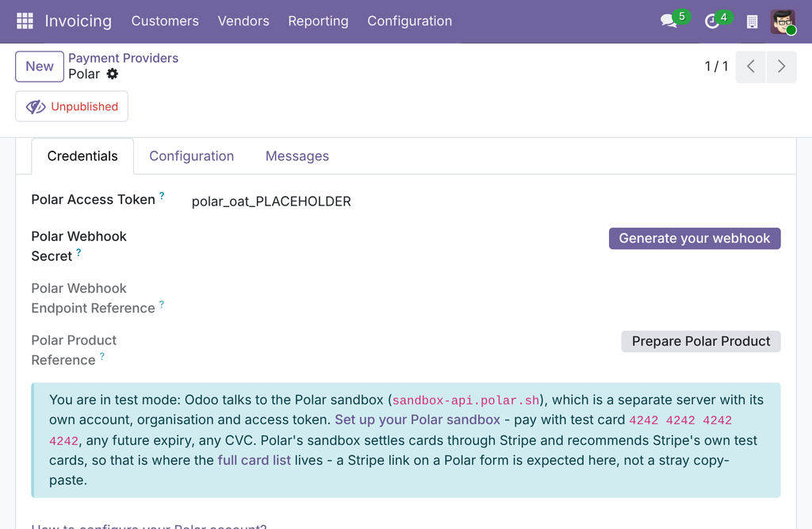Open the full card list link
The height and width of the screenshot is (529, 812).
(x=255, y=460)
